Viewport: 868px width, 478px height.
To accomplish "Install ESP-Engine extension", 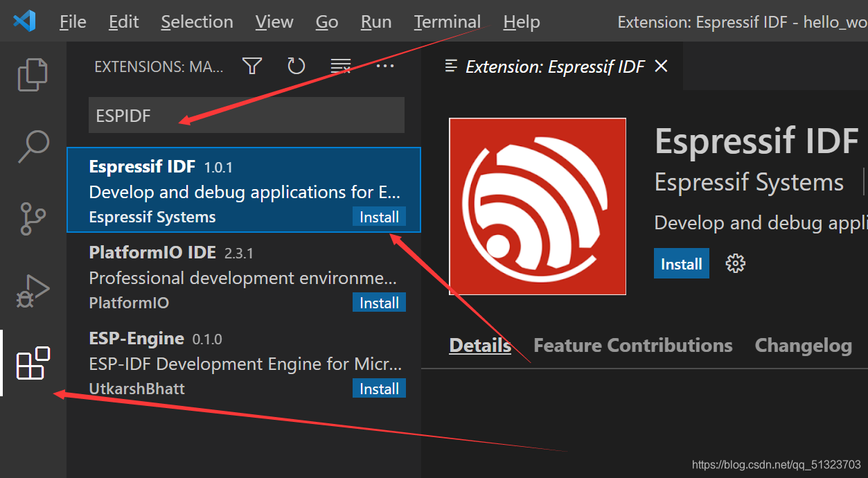I will click(379, 389).
